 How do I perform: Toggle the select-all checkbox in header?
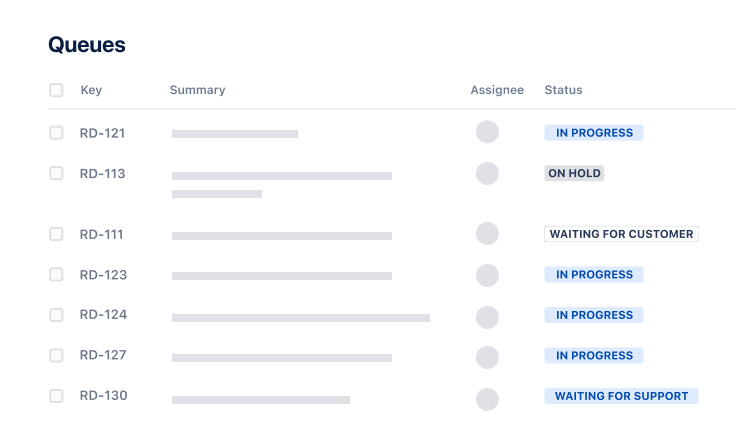tap(56, 90)
